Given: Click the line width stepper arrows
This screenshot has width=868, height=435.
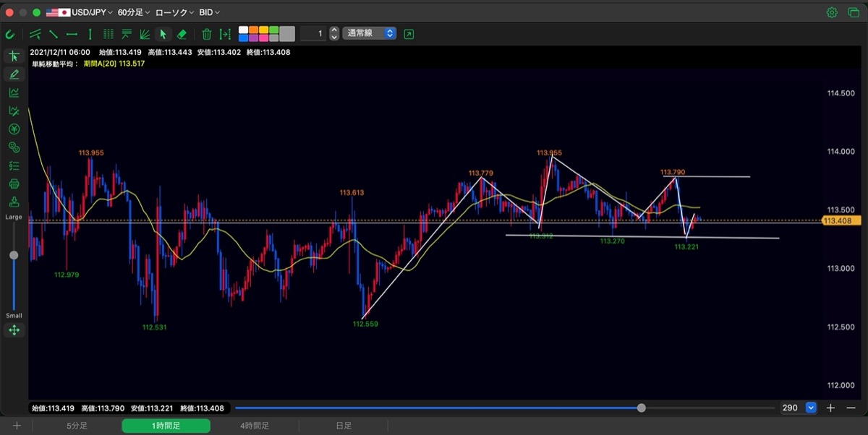Looking at the screenshot, I should [x=333, y=33].
